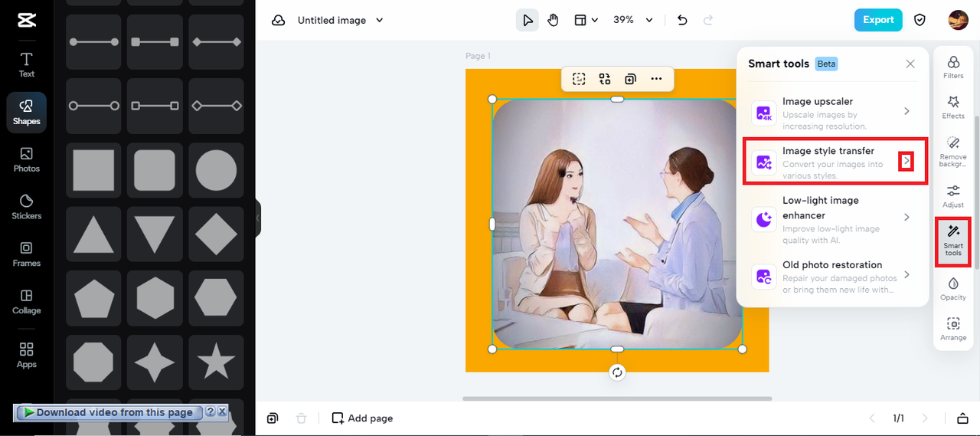The image size is (980, 436).
Task: Open the Frames panel
Action: (x=26, y=254)
